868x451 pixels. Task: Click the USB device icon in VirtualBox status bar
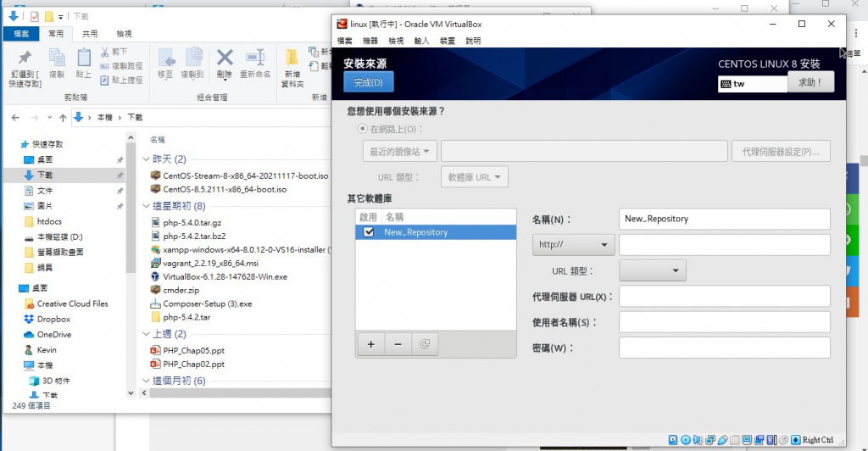tap(723, 440)
